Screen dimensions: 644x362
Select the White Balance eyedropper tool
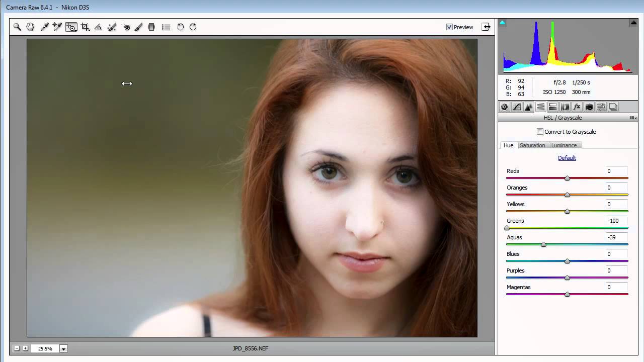coord(45,27)
